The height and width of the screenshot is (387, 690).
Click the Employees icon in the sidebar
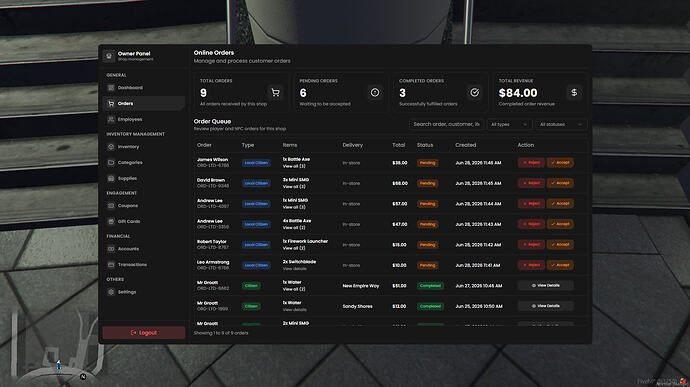coord(111,119)
